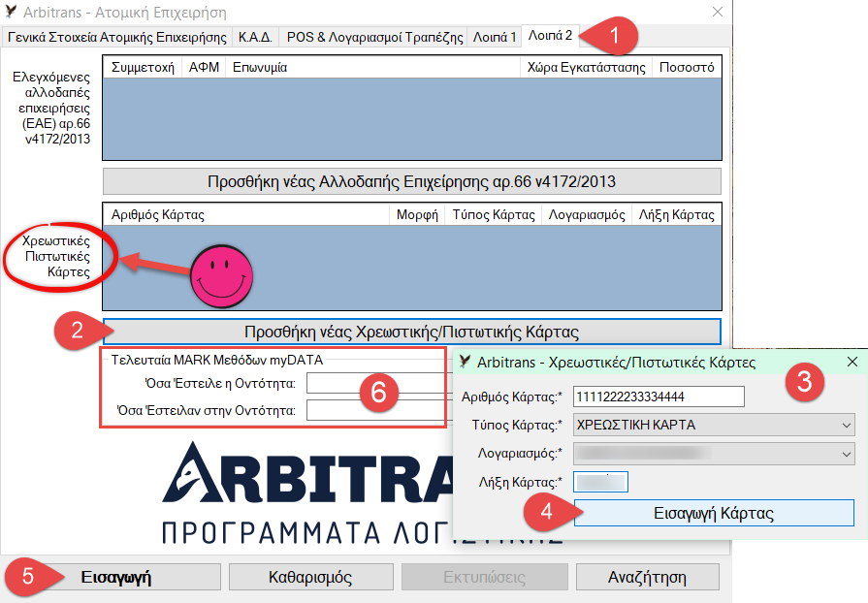
Task: Go to Γενικά Στοιχεία Ατομικής Επιχείρησης tab
Action: [116, 37]
